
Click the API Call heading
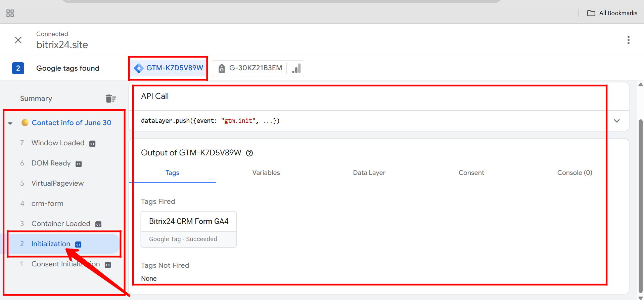(x=155, y=96)
